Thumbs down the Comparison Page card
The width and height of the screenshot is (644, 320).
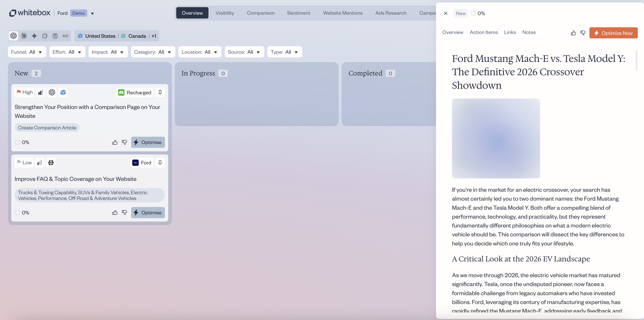point(124,142)
